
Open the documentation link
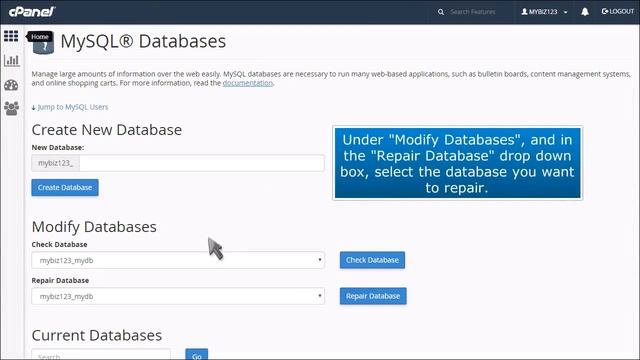pos(247,83)
